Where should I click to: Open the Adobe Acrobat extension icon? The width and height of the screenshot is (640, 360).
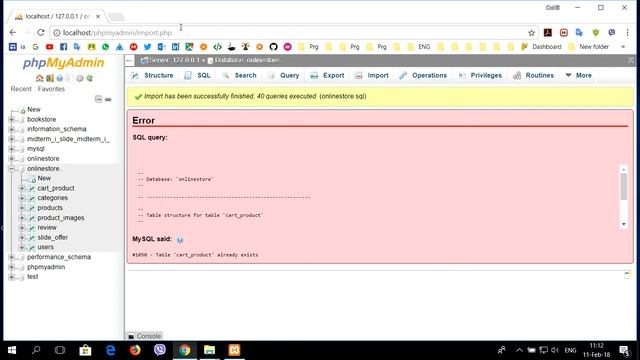tap(548, 33)
